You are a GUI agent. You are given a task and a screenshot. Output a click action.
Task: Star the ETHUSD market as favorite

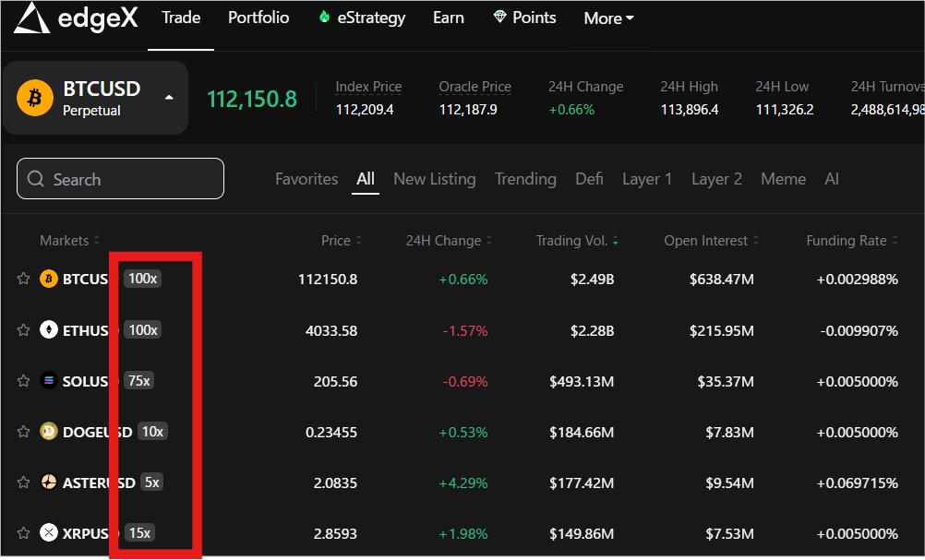click(24, 330)
